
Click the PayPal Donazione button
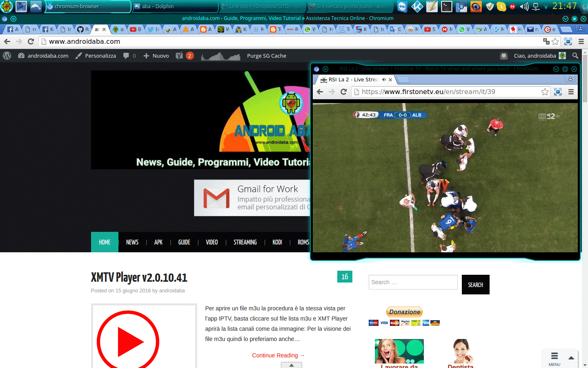tap(404, 312)
